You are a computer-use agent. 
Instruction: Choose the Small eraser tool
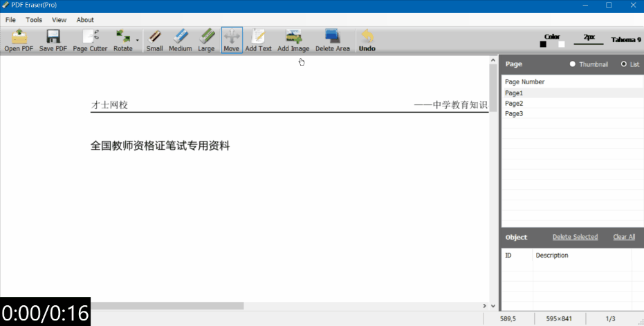154,40
